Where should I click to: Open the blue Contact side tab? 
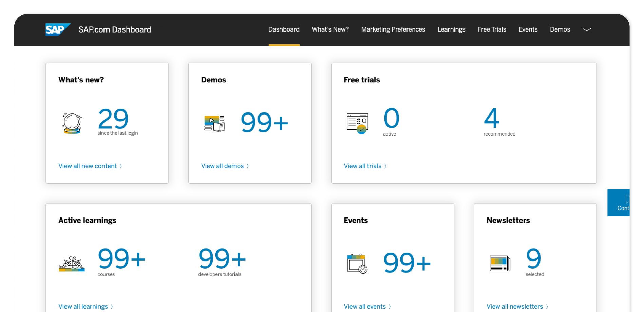[619, 203]
